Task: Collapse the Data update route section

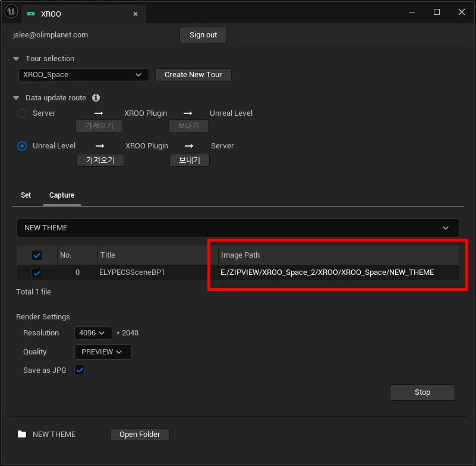Action: click(16, 97)
